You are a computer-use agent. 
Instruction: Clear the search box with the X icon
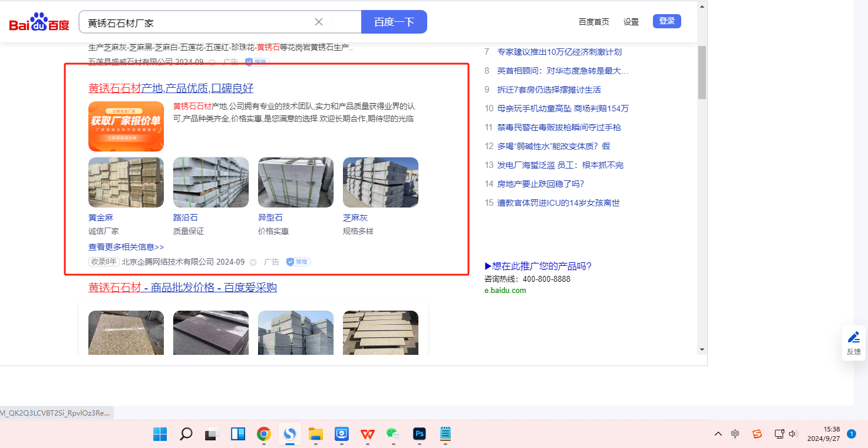coord(319,22)
